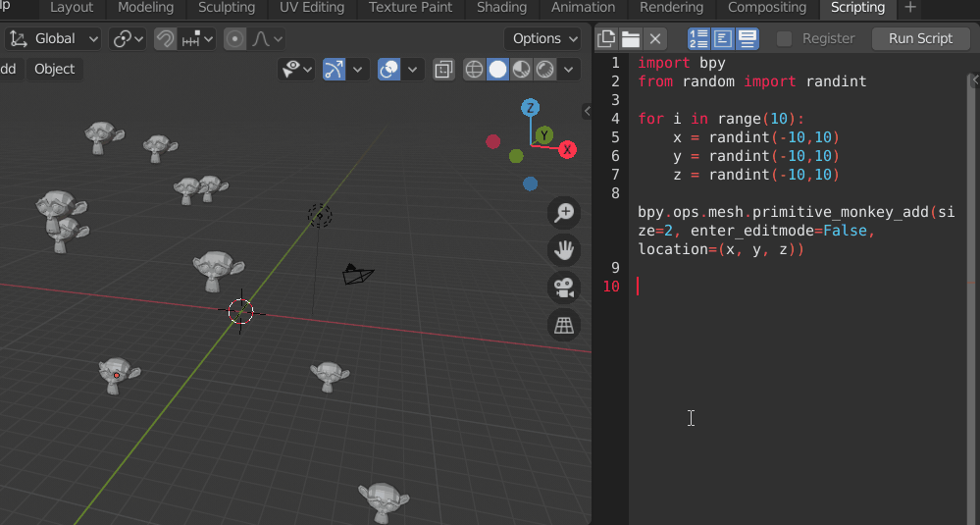Toggle syntax highlighting in text editor
The image size is (980, 525).
pyautogui.click(x=748, y=38)
